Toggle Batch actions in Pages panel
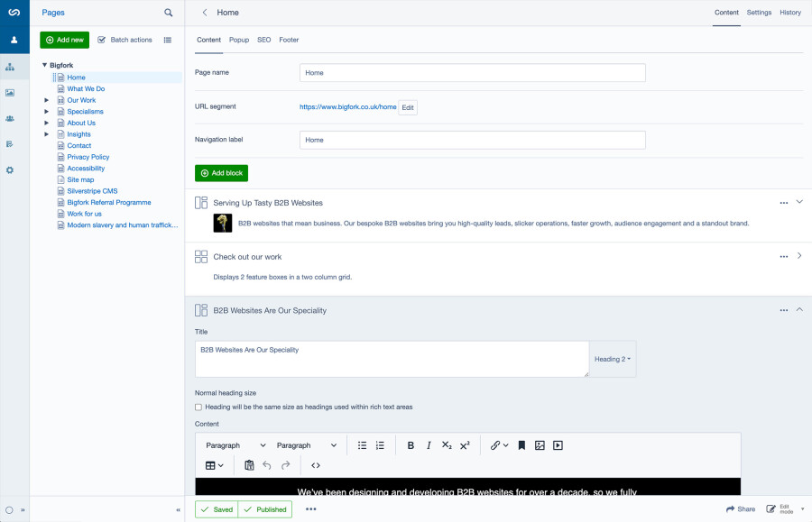Viewport: 812px width, 522px height. [x=125, y=40]
